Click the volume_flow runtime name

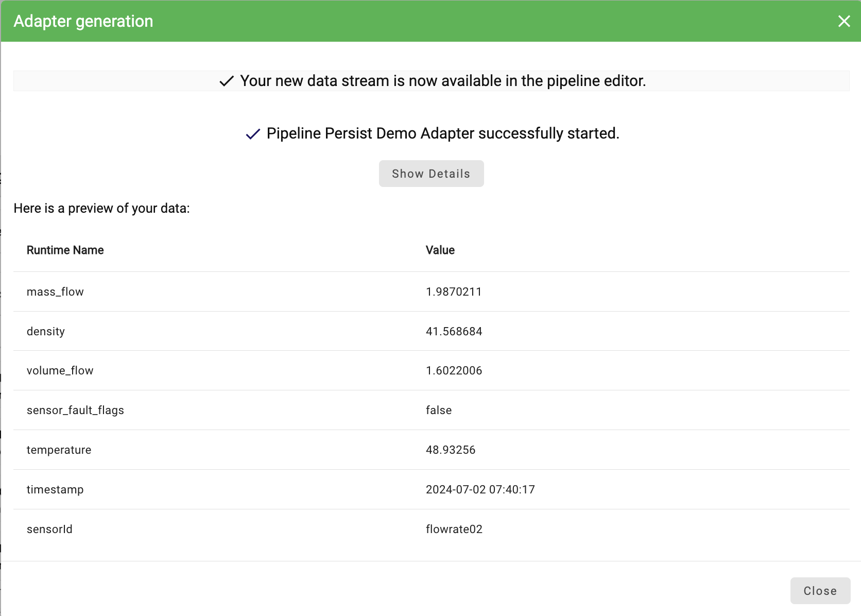point(60,371)
